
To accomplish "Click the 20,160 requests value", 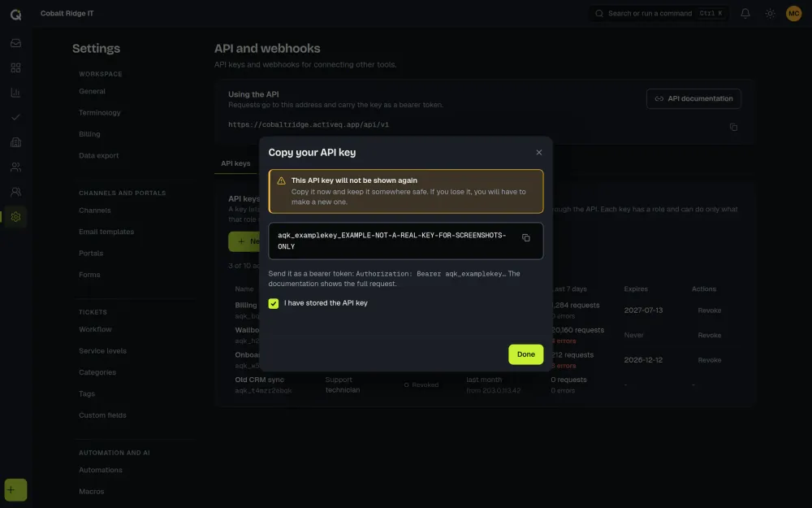I will tap(577, 330).
